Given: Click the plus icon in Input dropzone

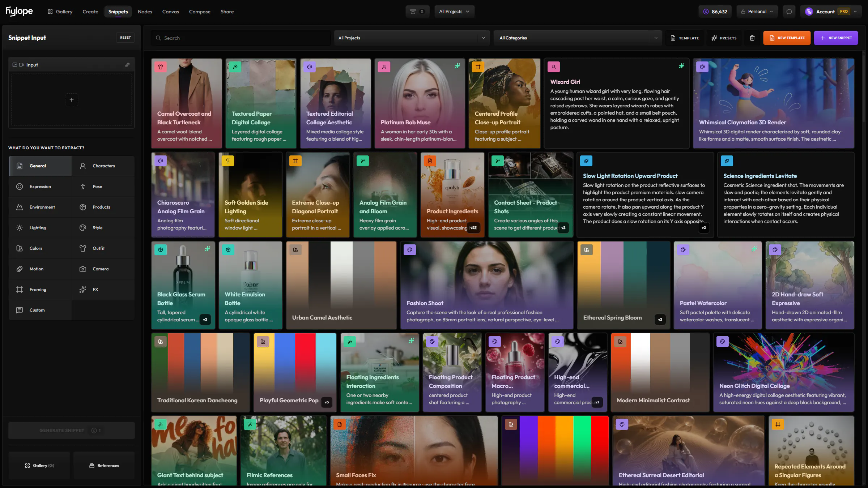Looking at the screenshot, I should 71,100.
